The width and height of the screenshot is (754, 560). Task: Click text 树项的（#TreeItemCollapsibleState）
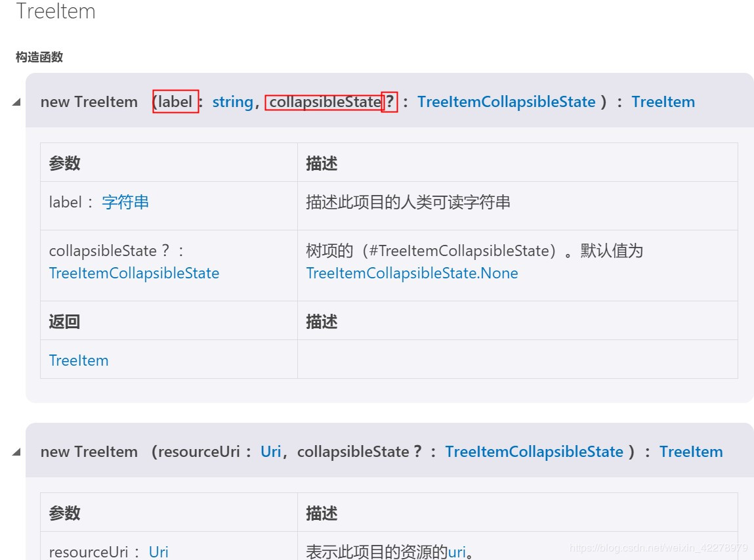click(433, 251)
